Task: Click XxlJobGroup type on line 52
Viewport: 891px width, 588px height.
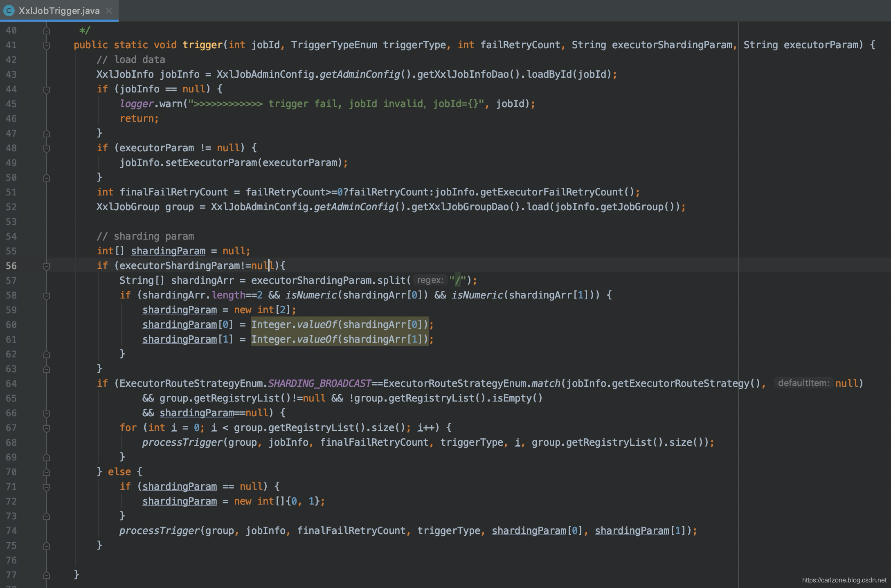Action: (x=128, y=207)
